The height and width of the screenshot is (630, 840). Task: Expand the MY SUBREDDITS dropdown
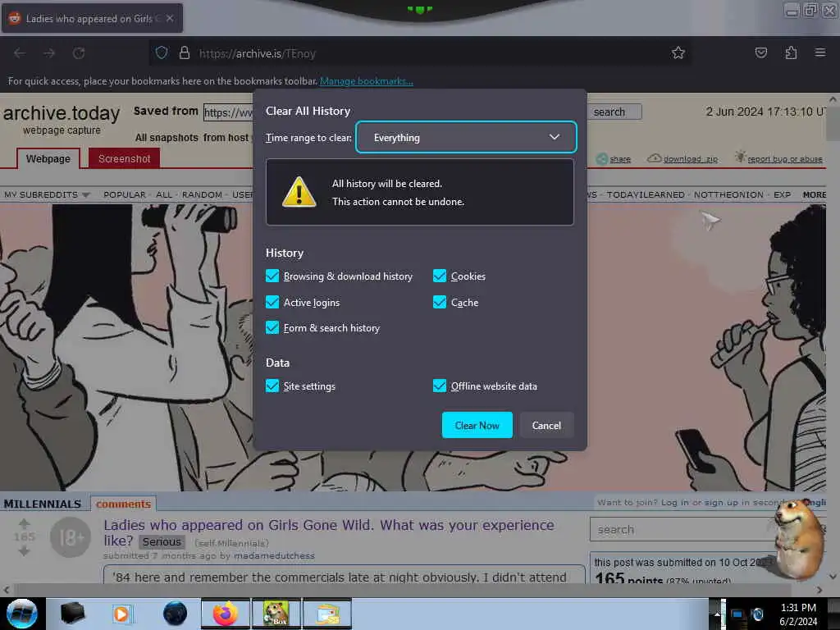coord(47,194)
